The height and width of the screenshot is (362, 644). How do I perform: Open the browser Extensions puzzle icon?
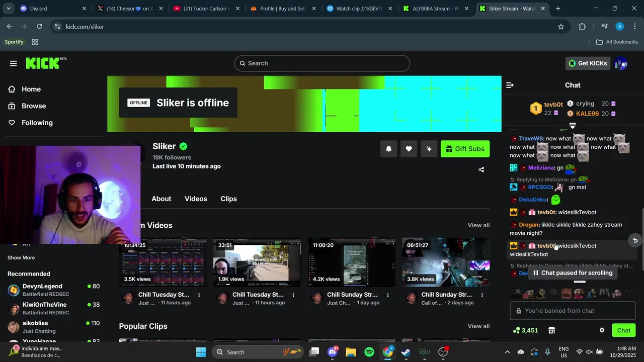[583, 27]
